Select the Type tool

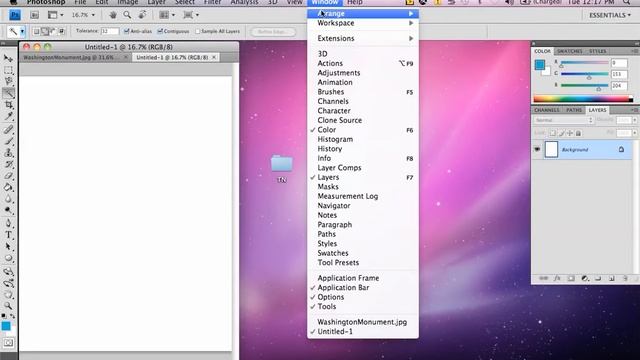(x=8, y=235)
